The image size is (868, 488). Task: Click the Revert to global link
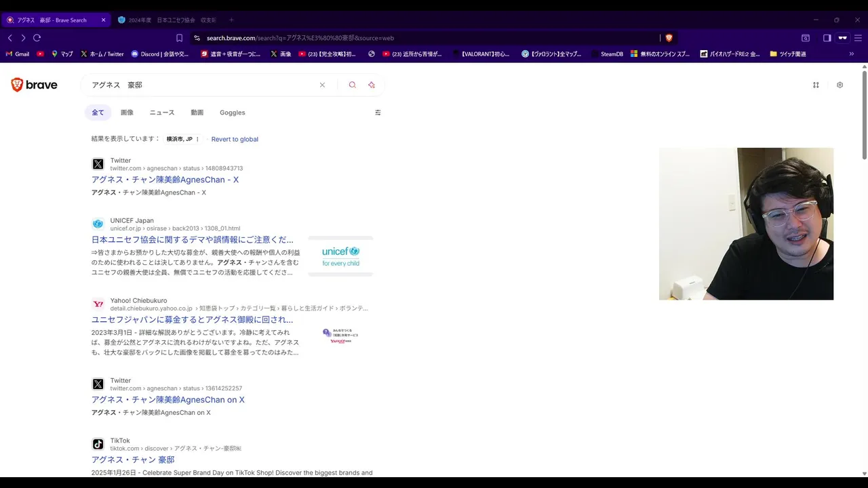pos(235,139)
